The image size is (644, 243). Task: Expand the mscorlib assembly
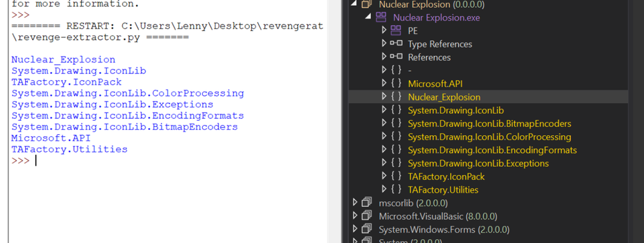pos(355,203)
